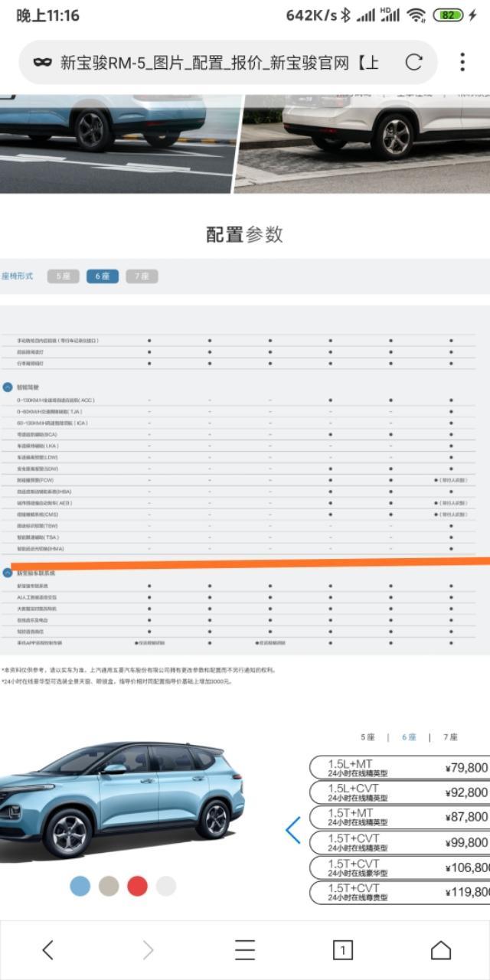This screenshot has width=490, height=980.
Task: Select the 1.5T+CVT ¥99,800 model
Action: pyautogui.click(x=400, y=842)
